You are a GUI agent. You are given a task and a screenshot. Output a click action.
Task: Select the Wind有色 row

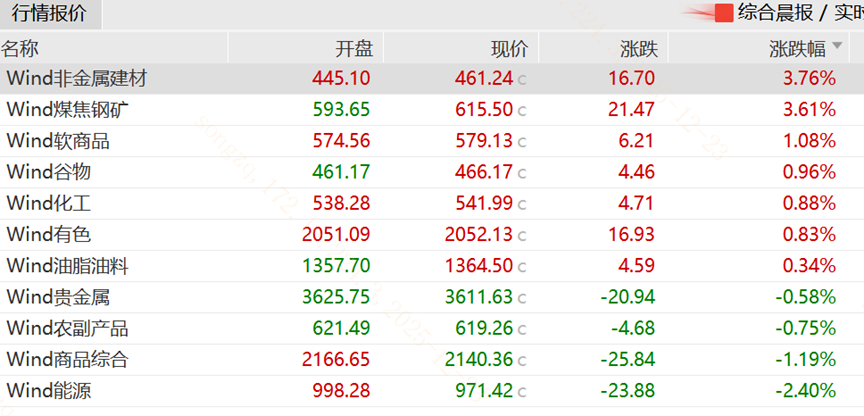click(48, 235)
